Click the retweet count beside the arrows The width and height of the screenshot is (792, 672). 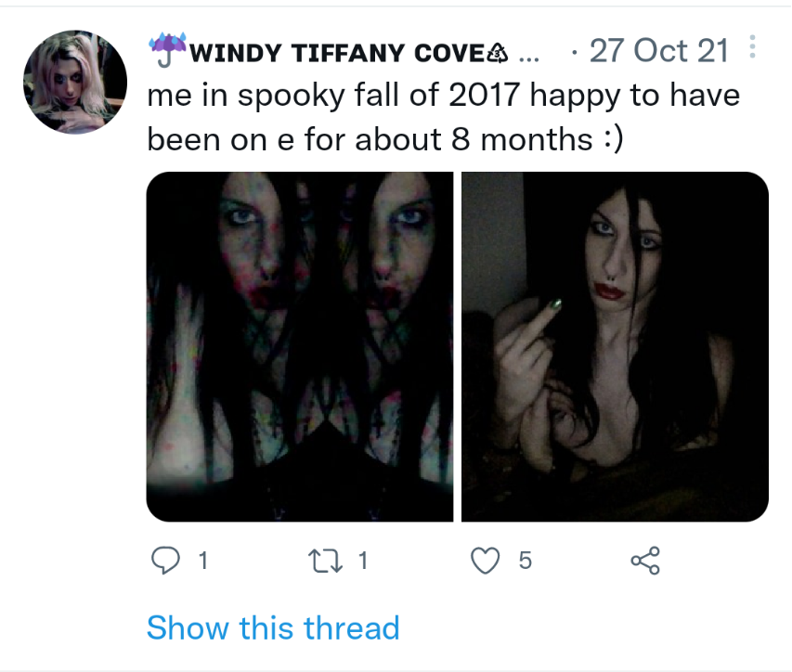[x=363, y=561]
